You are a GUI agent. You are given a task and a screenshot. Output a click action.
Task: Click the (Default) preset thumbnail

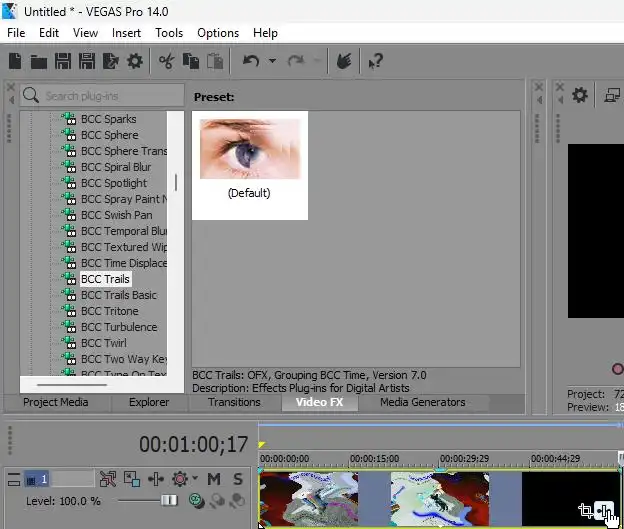tap(250, 165)
